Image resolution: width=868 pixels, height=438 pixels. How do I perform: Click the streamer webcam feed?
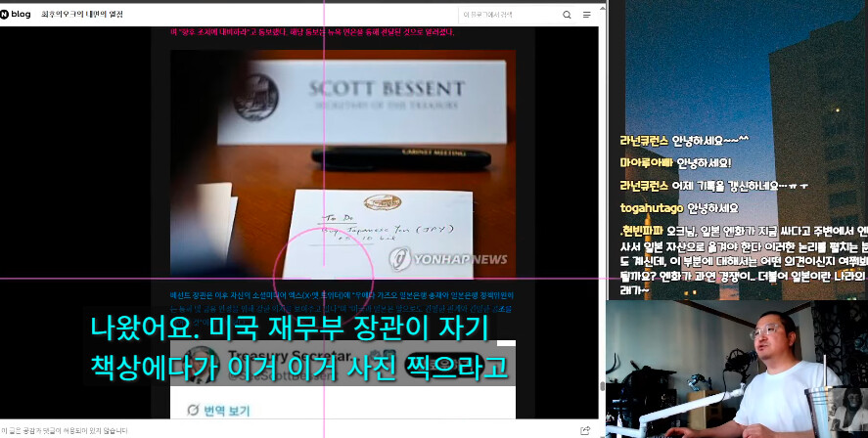coord(737,369)
